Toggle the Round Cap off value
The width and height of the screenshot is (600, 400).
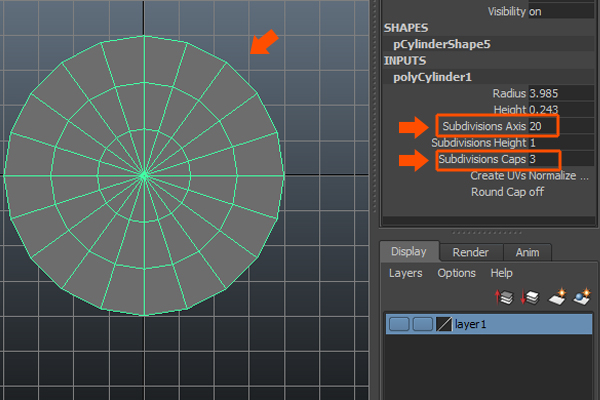pyautogui.click(x=537, y=192)
